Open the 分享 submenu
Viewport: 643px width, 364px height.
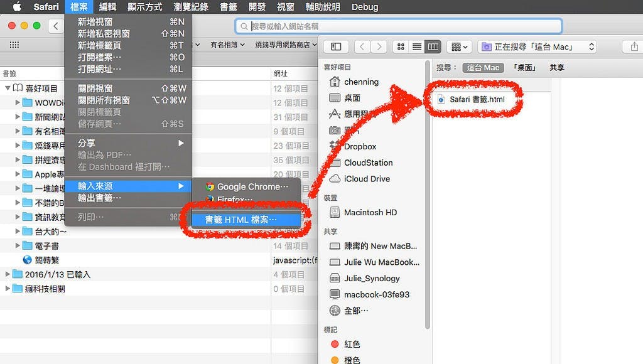128,143
